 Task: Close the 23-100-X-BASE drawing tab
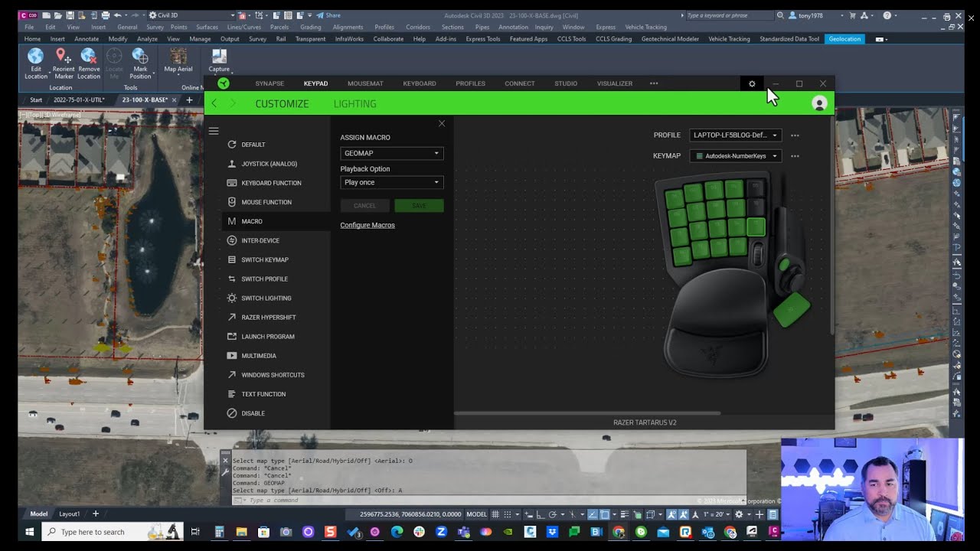[174, 99]
